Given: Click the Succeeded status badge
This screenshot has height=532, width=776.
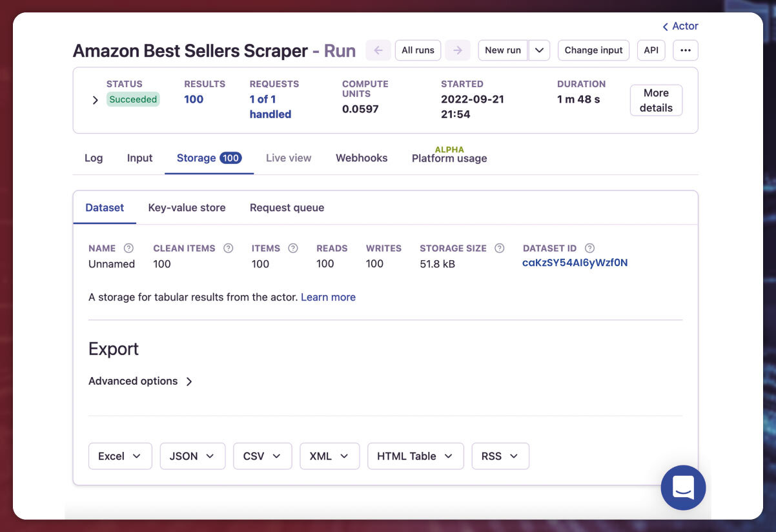Looking at the screenshot, I should (133, 99).
